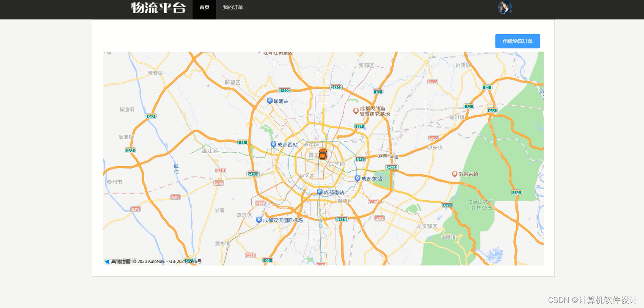Click 成都西站 station icon
The image size is (644, 308).
pyautogui.click(x=273, y=144)
